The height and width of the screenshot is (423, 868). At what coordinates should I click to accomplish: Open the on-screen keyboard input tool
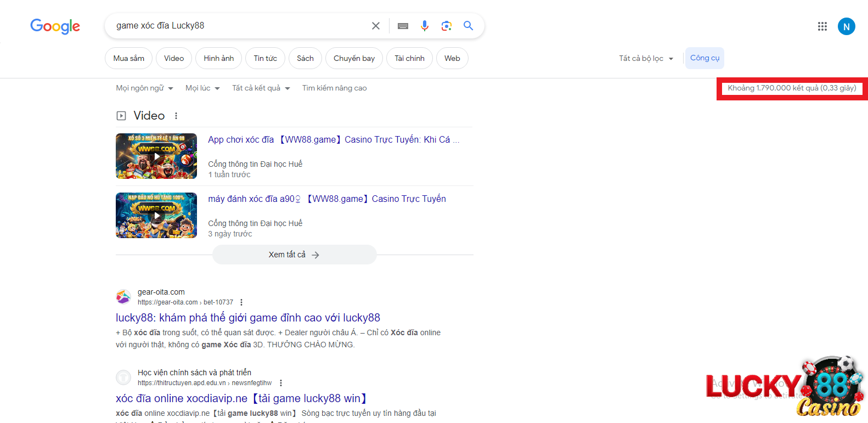click(403, 26)
